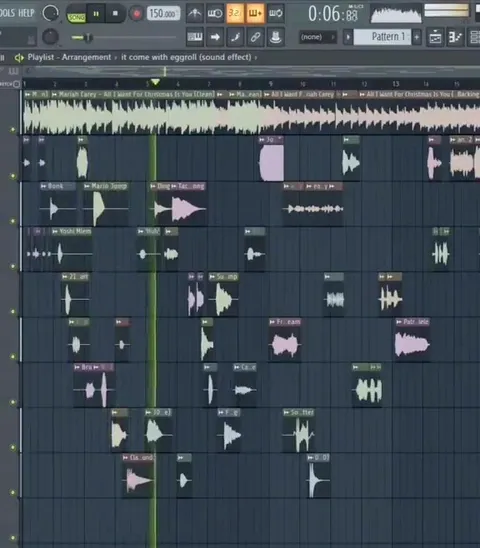This screenshot has width=480, height=548.
Task: Select the Ca..e clip label
Action: pyautogui.click(x=248, y=367)
